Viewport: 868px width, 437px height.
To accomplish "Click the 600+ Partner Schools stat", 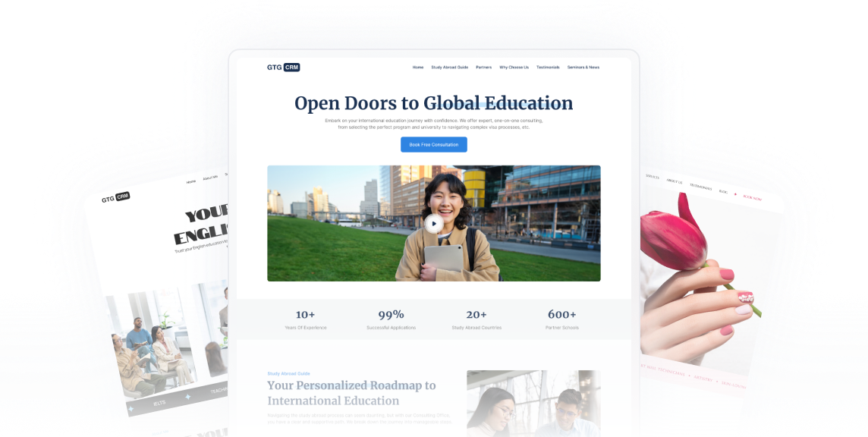I will point(561,319).
